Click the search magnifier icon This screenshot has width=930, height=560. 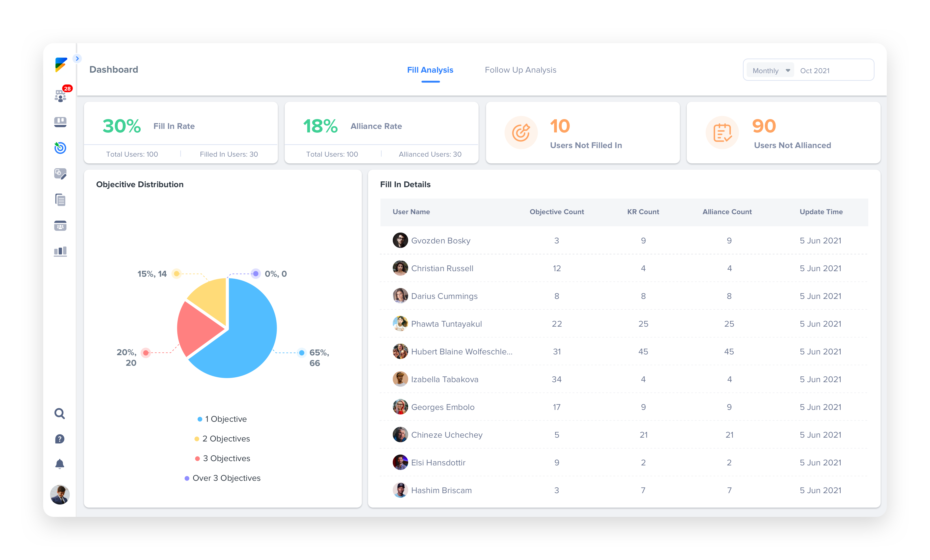coord(60,414)
